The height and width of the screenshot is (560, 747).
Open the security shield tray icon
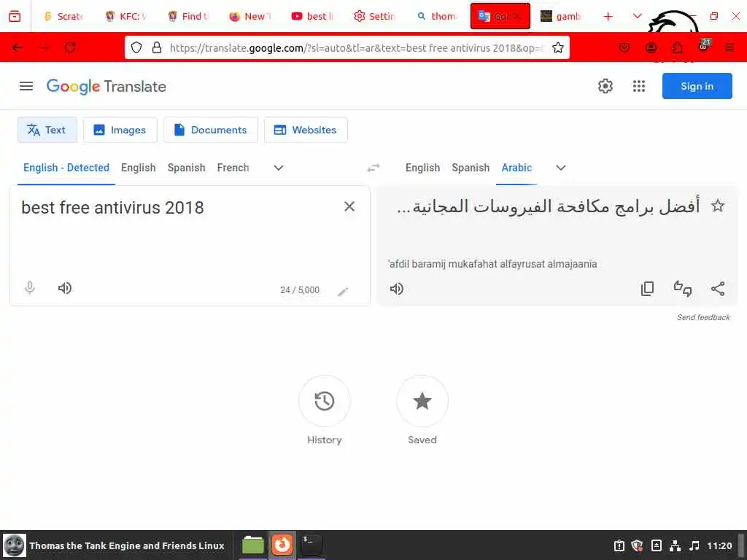(x=637, y=545)
